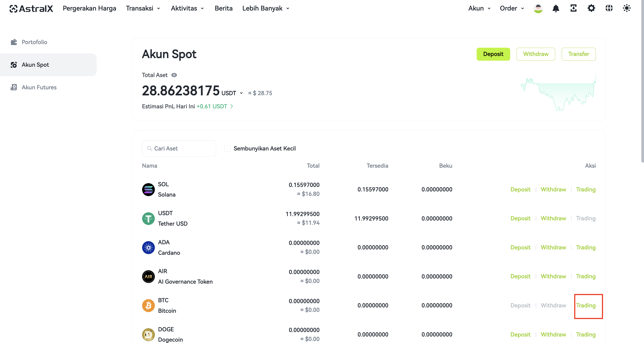Open today's PnL details arrow
644x343 pixels.
coord(232,106)
